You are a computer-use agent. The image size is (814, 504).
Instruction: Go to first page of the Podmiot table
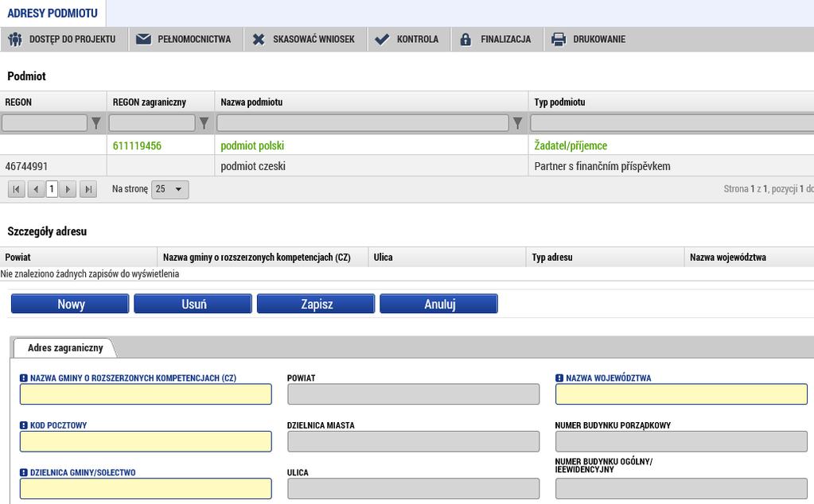click(17, 189)
